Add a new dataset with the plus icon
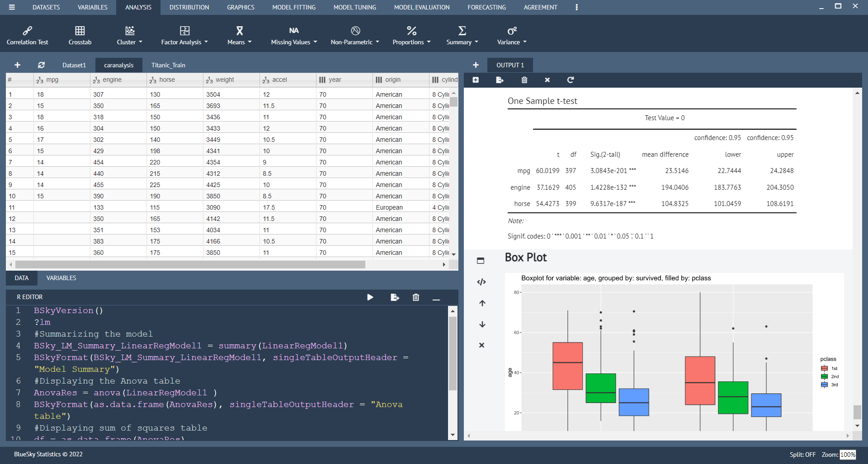The image size is (868, 464). [17, 65]
